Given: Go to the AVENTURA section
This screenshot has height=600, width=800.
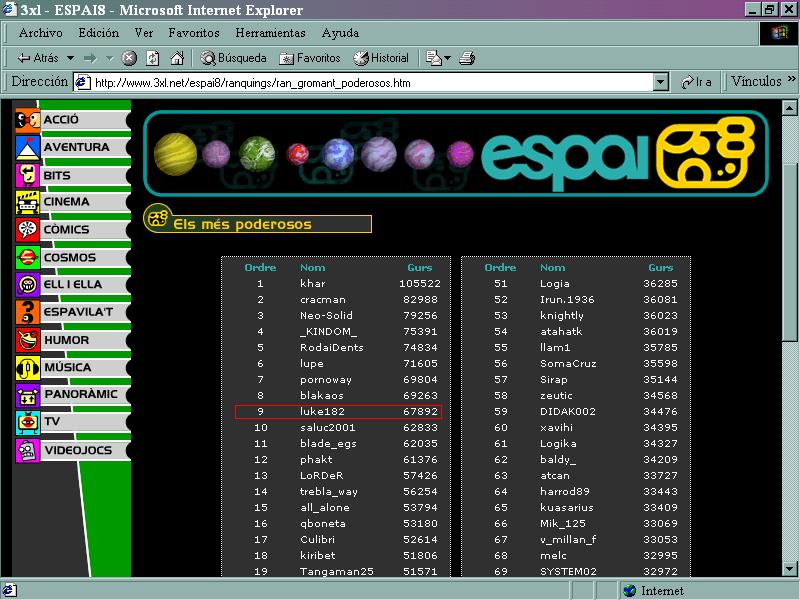Looking at the screenshot, I should [x=77, y=147].
